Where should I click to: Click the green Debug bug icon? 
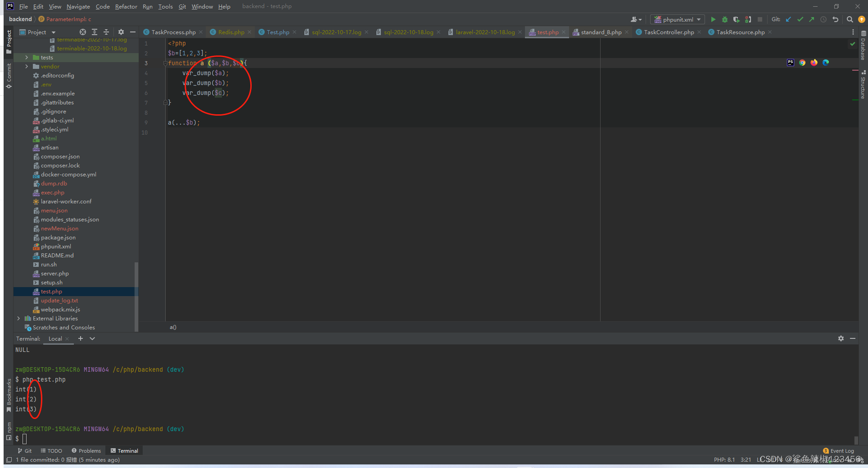[x=725, y=19]
